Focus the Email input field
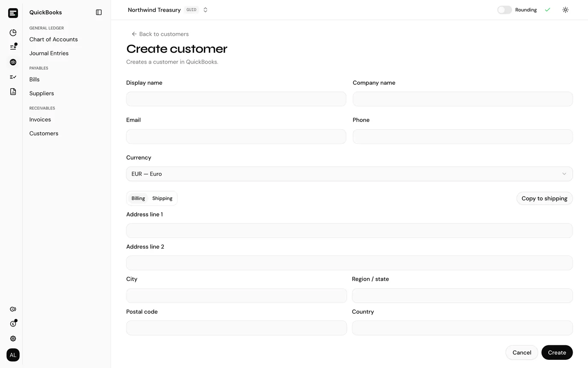This screenshot has width=588, height=368. (x=236, y=137)
